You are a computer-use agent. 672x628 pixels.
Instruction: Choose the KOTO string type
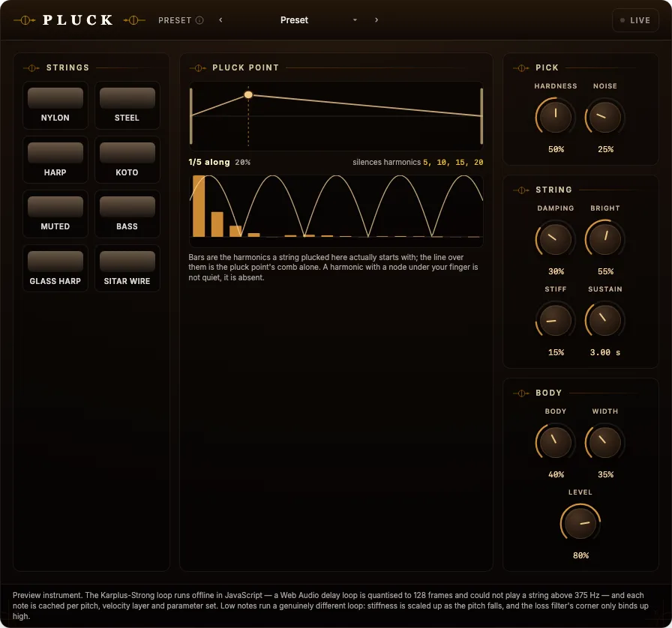pyautogui.click(x=127, y=160)
